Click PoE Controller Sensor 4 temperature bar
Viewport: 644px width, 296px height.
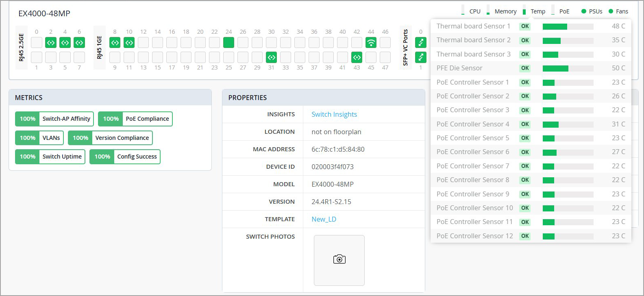click(x=568, y=124)
